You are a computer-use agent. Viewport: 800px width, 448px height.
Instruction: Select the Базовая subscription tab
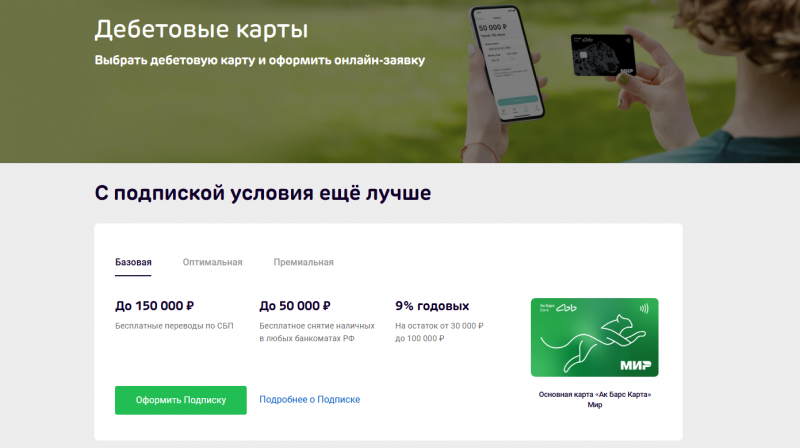133,262
